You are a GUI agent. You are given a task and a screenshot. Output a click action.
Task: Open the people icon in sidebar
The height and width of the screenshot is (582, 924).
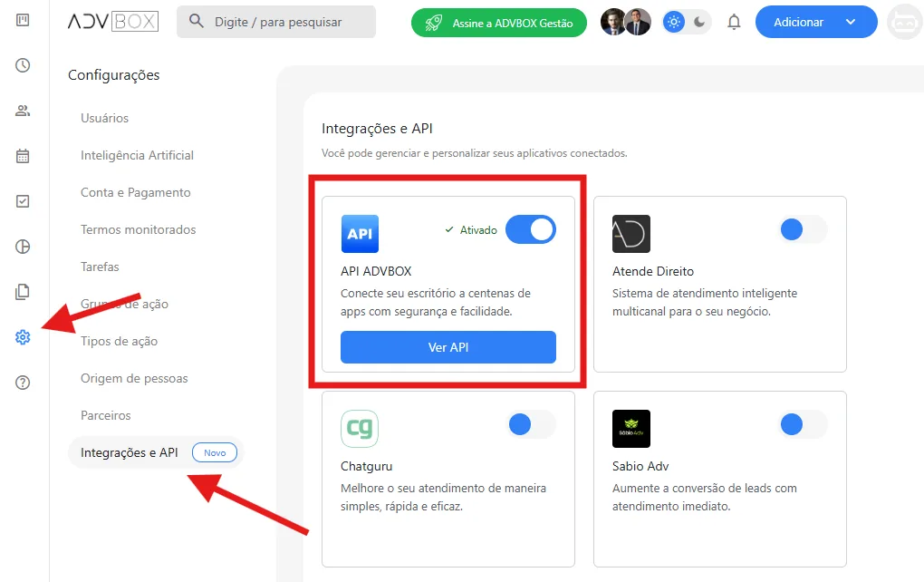pyautogui.click(x=23, y=111)
